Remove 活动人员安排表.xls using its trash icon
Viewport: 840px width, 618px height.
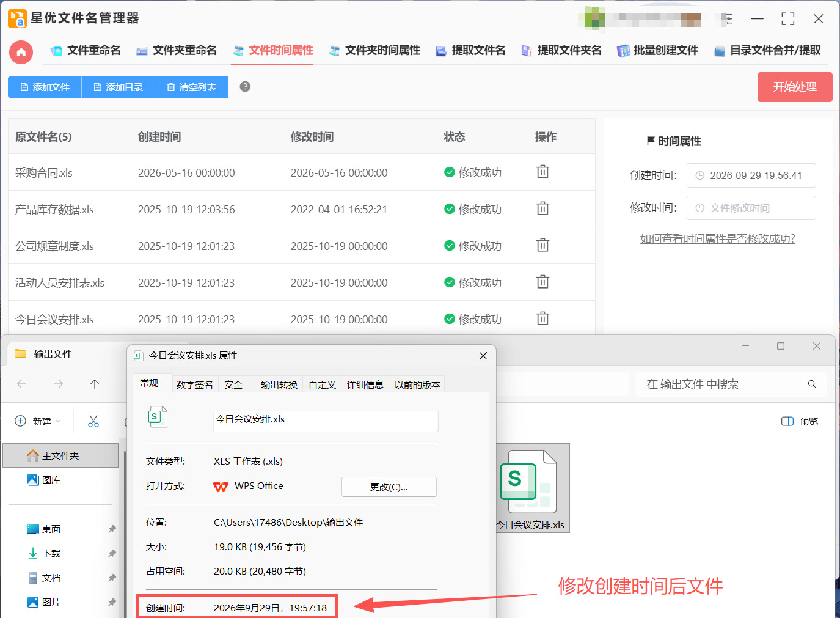coord(542,282)
